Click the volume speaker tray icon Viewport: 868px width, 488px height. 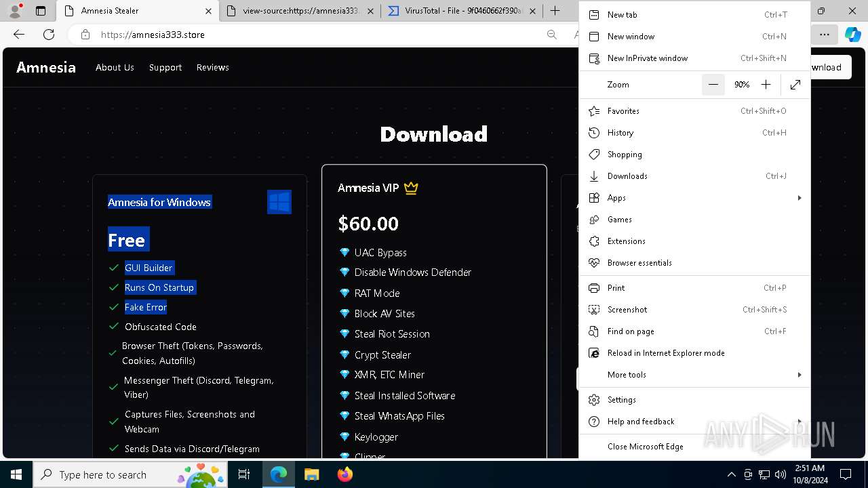781,474
